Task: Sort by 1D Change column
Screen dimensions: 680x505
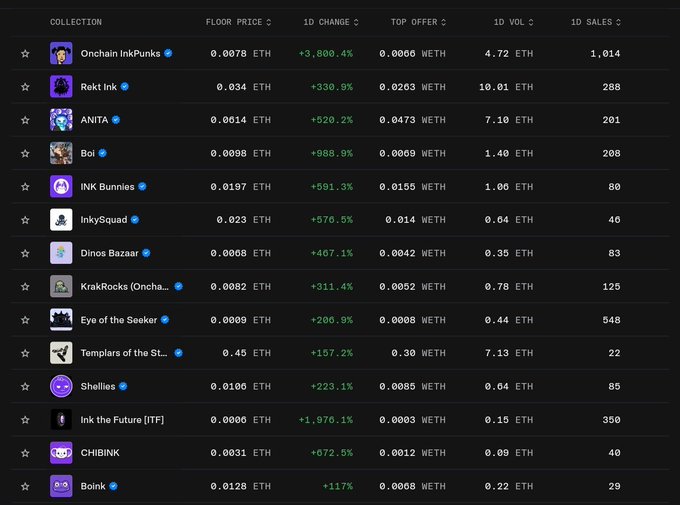Action: pyautogui.click(x=331, y=22)
